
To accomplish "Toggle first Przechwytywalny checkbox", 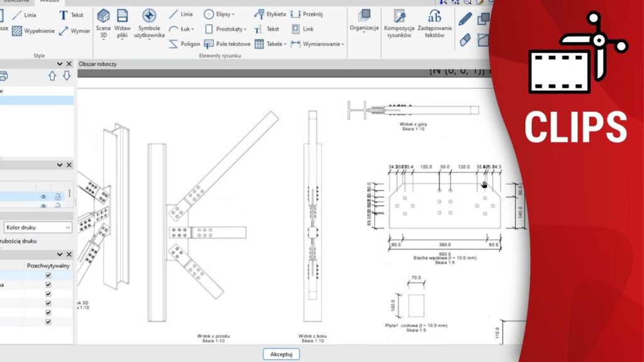I will (48, 275).
